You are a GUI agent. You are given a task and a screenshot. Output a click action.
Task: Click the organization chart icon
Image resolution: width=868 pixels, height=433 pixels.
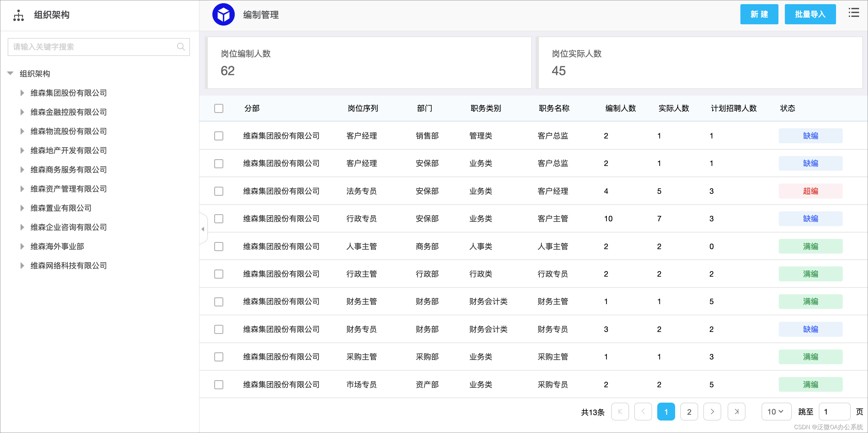pyautogui.click(x=18, y=15)
